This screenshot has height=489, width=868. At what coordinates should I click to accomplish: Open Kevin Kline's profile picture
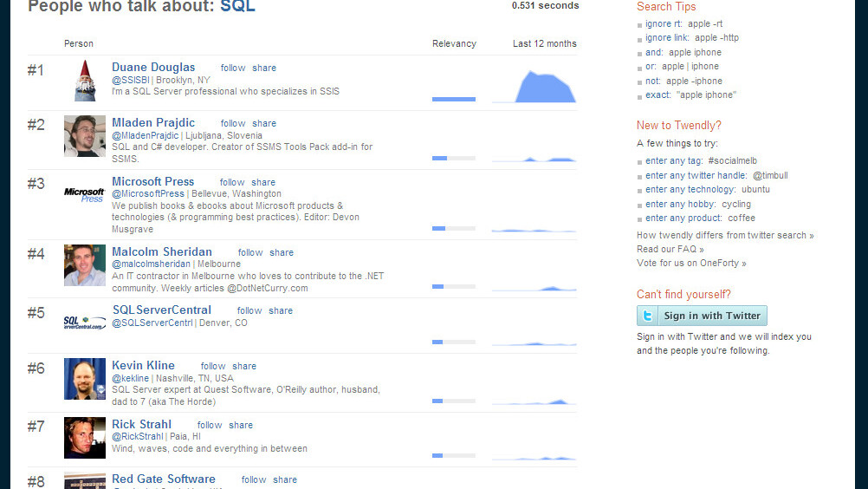tap(84, 379)
